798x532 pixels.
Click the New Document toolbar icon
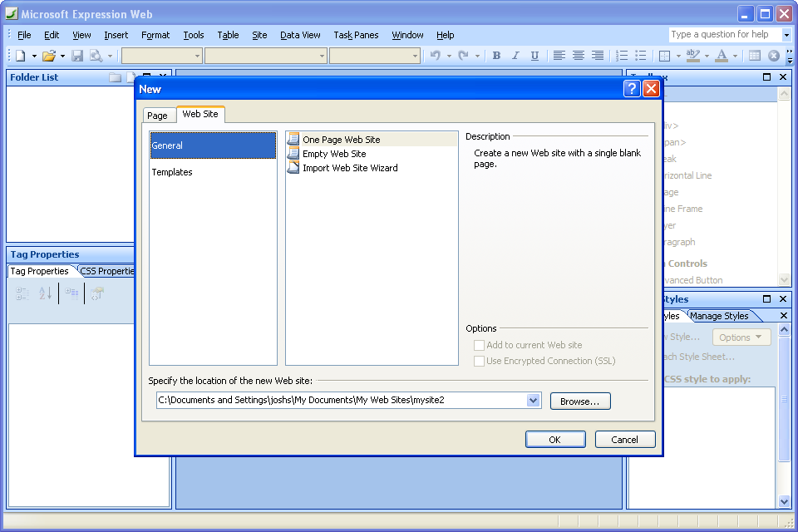click(20, 56)
